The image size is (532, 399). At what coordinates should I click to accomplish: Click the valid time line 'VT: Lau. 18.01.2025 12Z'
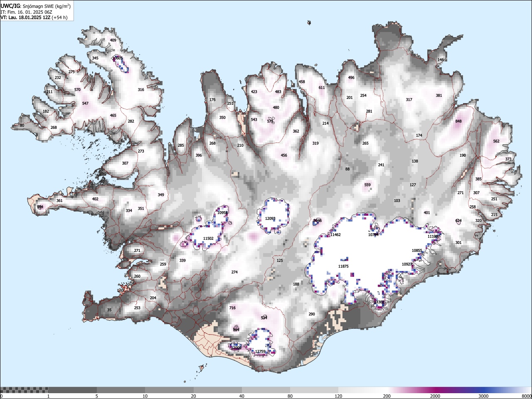pos(26,17)
